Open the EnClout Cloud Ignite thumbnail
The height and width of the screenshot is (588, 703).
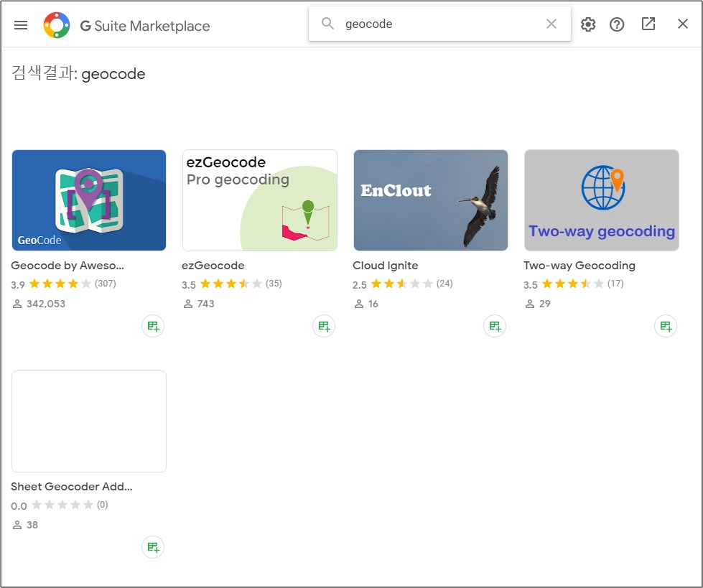pyautogui.click(x=430, y=200)
